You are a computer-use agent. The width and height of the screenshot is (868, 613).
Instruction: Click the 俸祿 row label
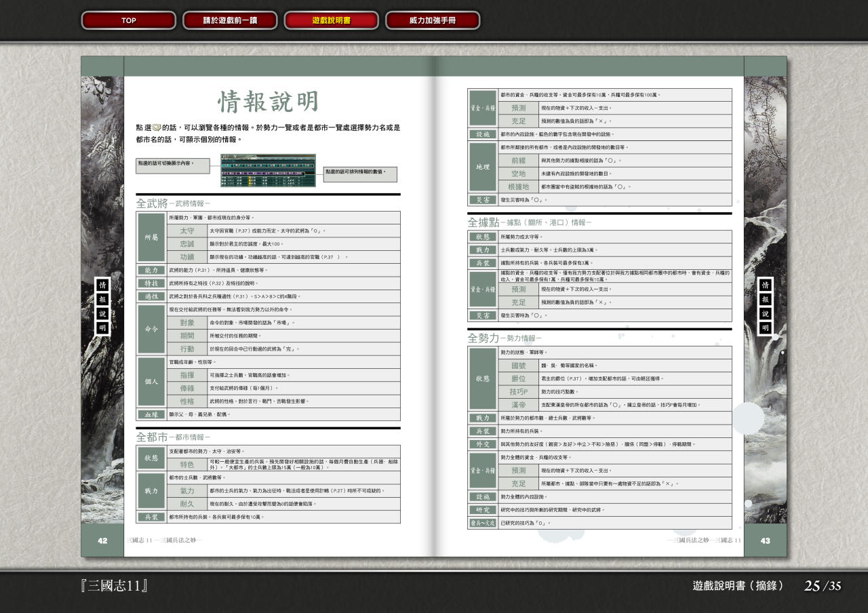coord(187,389)
